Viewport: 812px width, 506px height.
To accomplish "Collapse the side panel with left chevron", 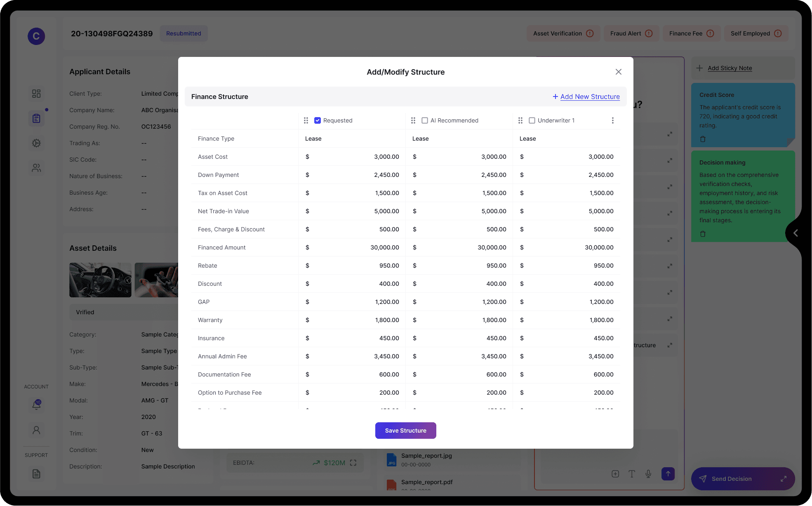I will click(796, 233).
